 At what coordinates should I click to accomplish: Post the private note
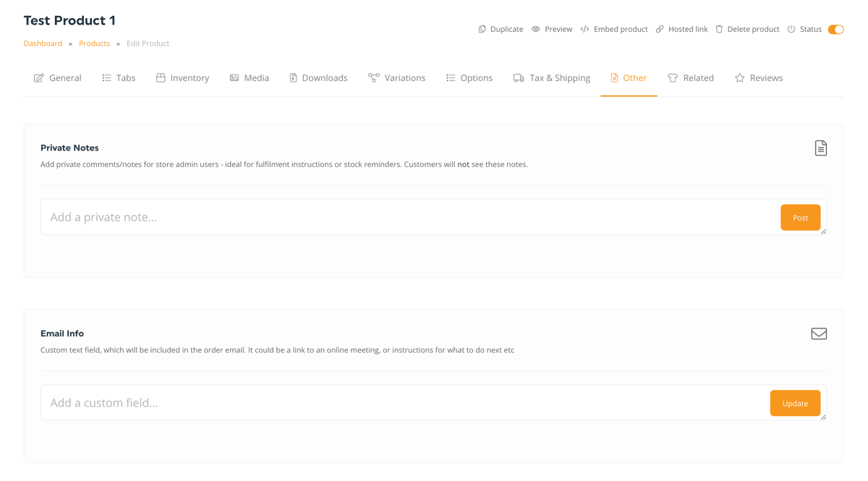tap(800, 218)
